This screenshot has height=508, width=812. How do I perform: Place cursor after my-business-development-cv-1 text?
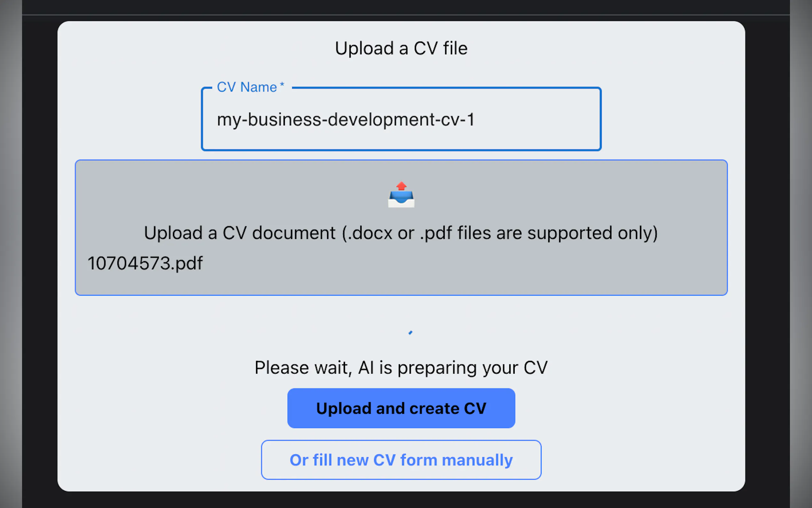(475, 120)
